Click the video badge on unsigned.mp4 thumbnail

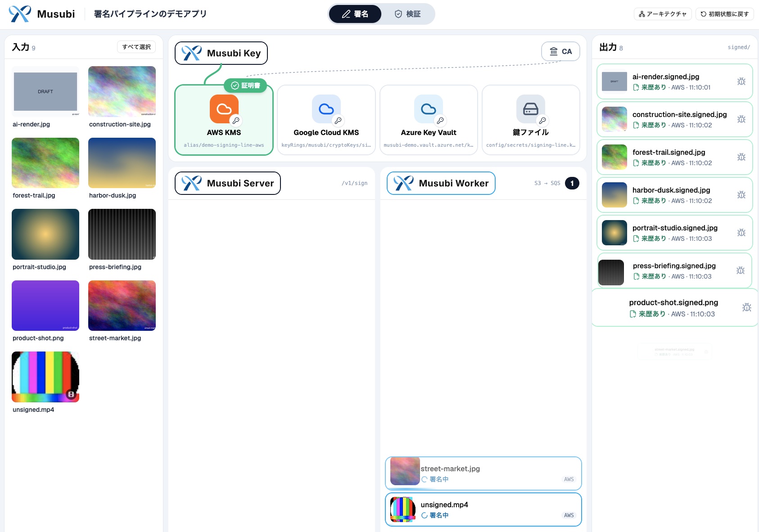tap(71, 394)
